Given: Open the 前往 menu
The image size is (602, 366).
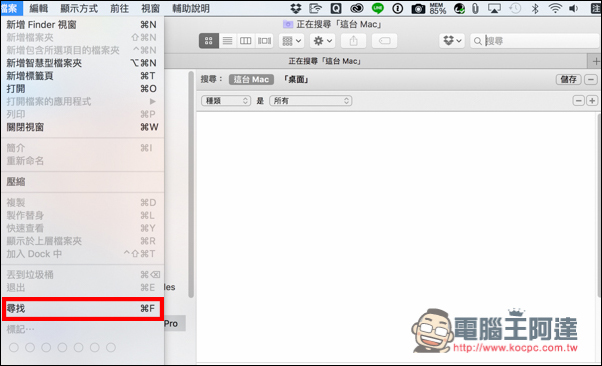Looking at the screenshot, I should point(119,8).
